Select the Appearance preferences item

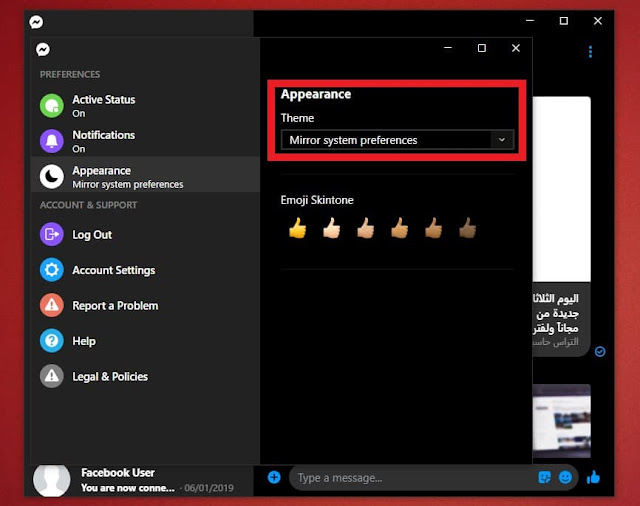tap(145, 174)
